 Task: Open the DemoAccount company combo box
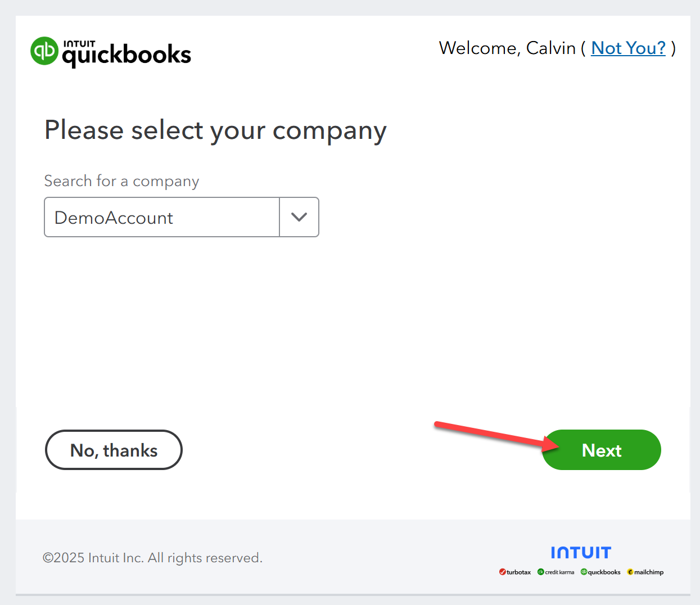tap(182, 217)
